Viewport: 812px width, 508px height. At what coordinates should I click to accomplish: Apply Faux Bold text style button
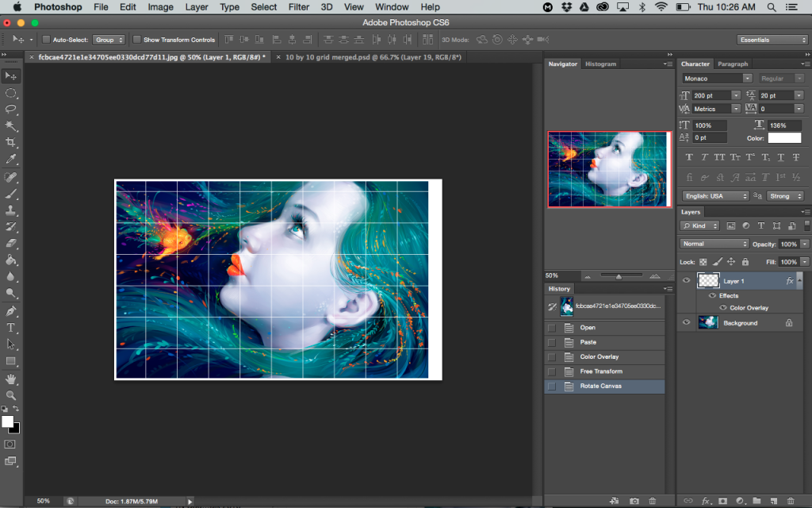pyautogui.click(x=689, y=157)
